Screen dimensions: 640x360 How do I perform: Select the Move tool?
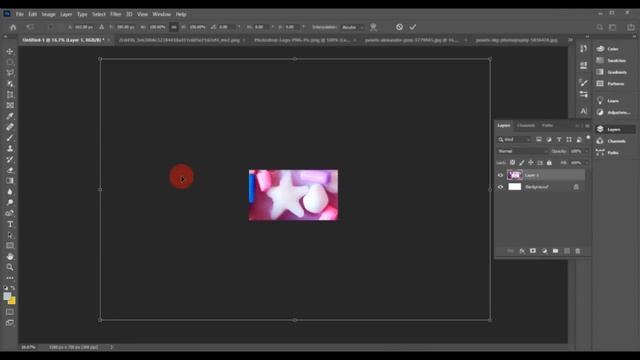(10, 52)
